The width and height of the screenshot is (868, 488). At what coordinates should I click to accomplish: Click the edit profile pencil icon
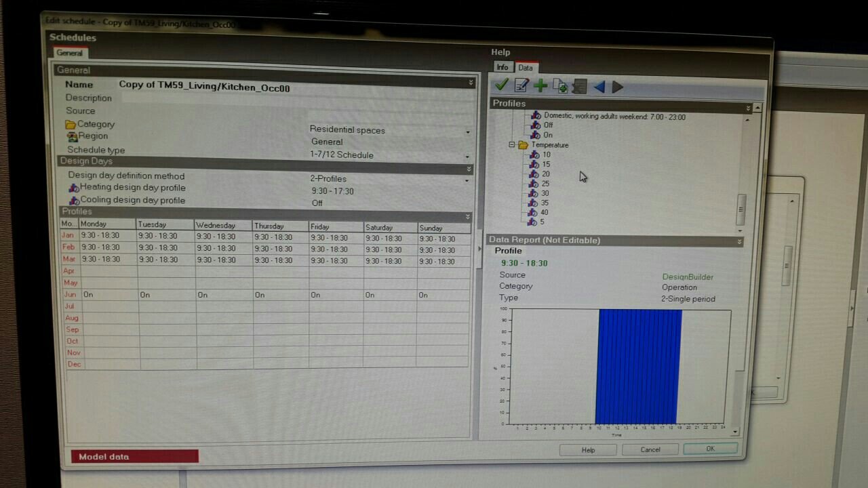coord(521,85)
